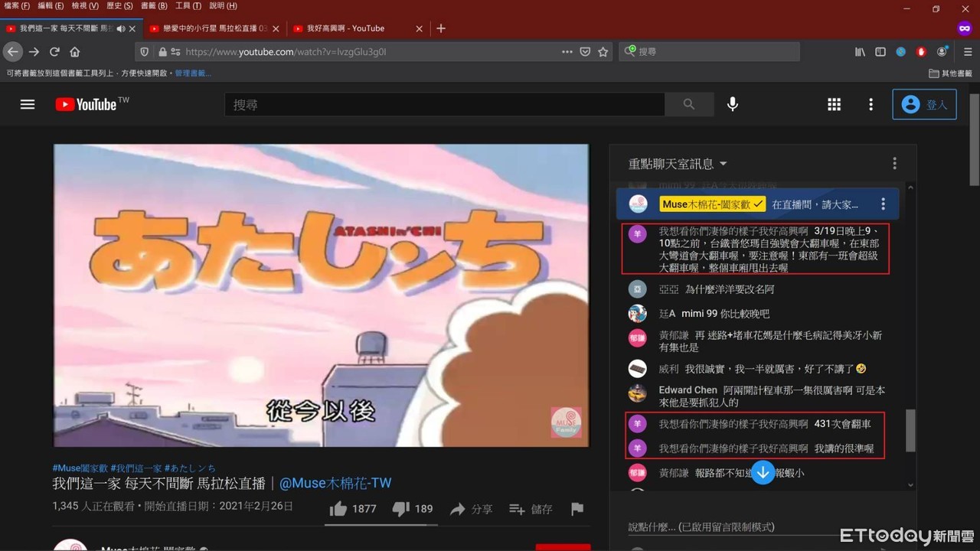Go to the browser home page icon
Image resolution: width=980 pixels, height=551 pixels.
75,52
